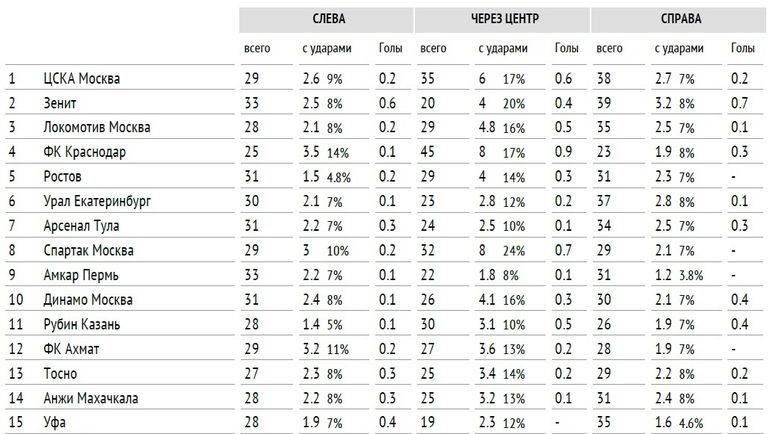The image size is (770, 434).
Task: Click the ФК Ахмат team name
Action: (x=72, y=349)
